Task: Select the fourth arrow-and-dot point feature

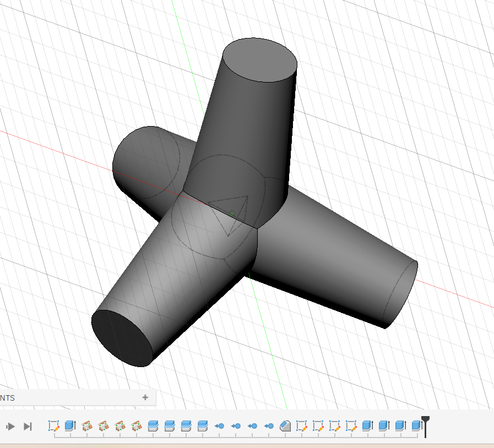Action: pyautogui.click(x=269, y=426)
